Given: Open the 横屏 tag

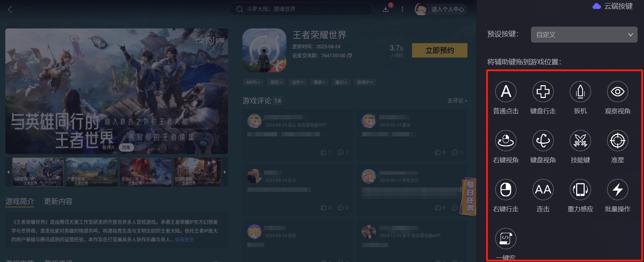Looking at the screenshot, I should click(319, 82).
